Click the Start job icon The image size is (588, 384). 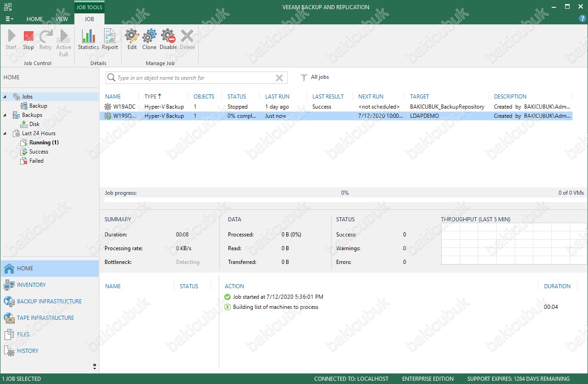point(11,36)
